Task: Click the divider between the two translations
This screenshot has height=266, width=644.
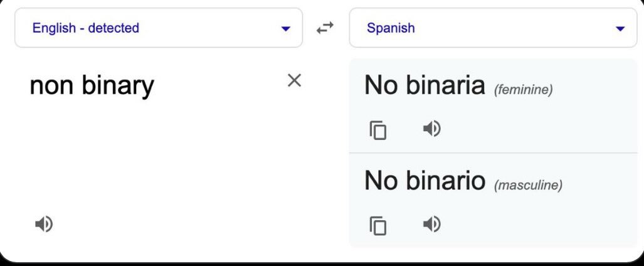Action: (x=493, y=153)
